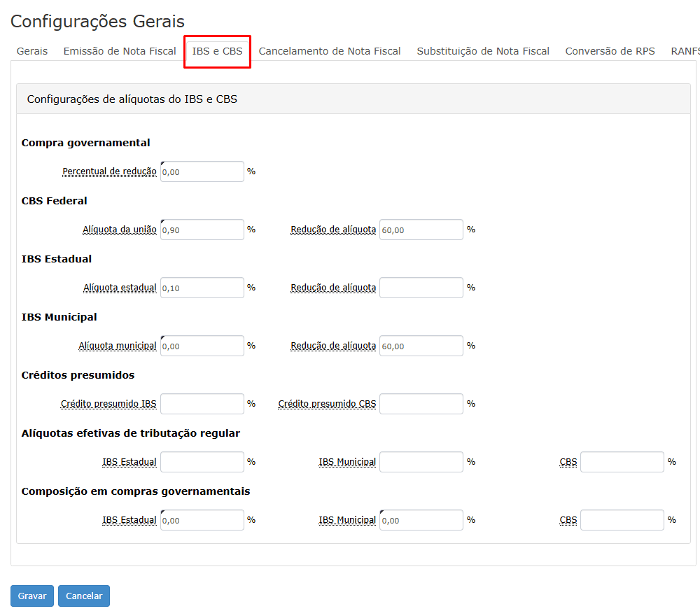This screenshot has width=700, height=611.
Task: Switch to Conversão de RPS tab
Action: coord(610,51)
